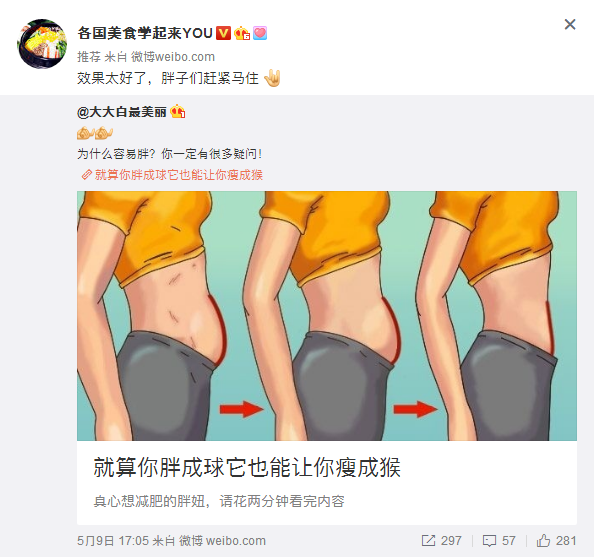The image size is (594, 557).
Task: Open the belly fat illustration image
Action: click(x=327, y=316)
